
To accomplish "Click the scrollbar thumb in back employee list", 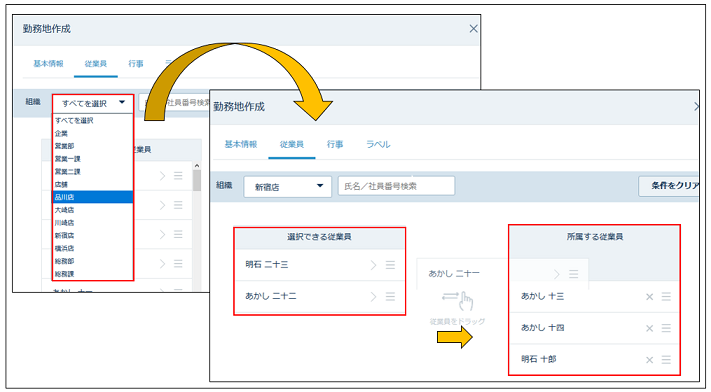I will pos(197,181).
